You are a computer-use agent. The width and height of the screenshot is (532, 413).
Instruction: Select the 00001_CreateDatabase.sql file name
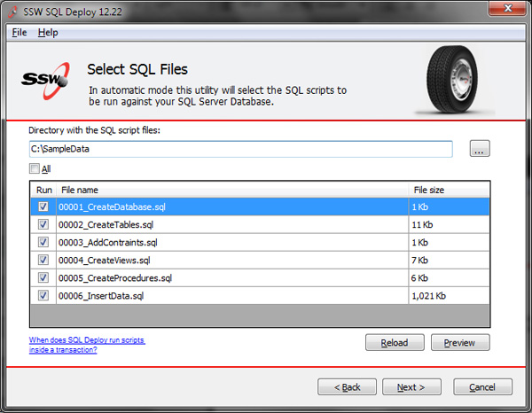112,206
